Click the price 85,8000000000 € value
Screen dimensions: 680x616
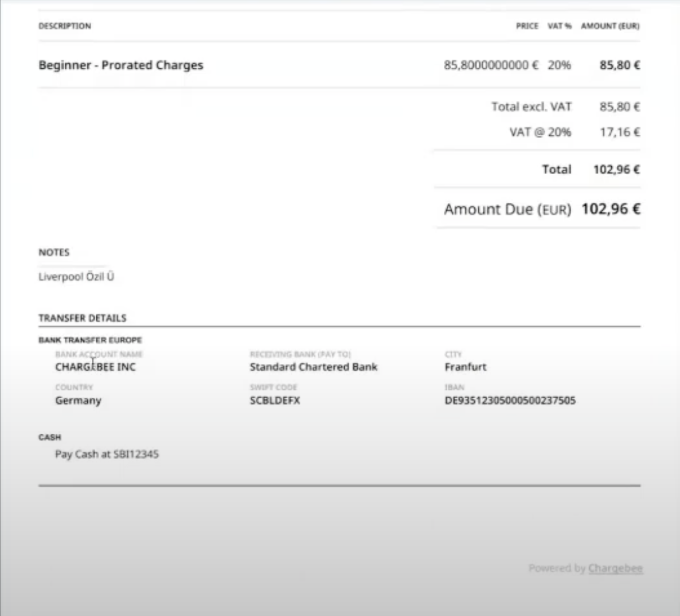click(x=491, y=65)
